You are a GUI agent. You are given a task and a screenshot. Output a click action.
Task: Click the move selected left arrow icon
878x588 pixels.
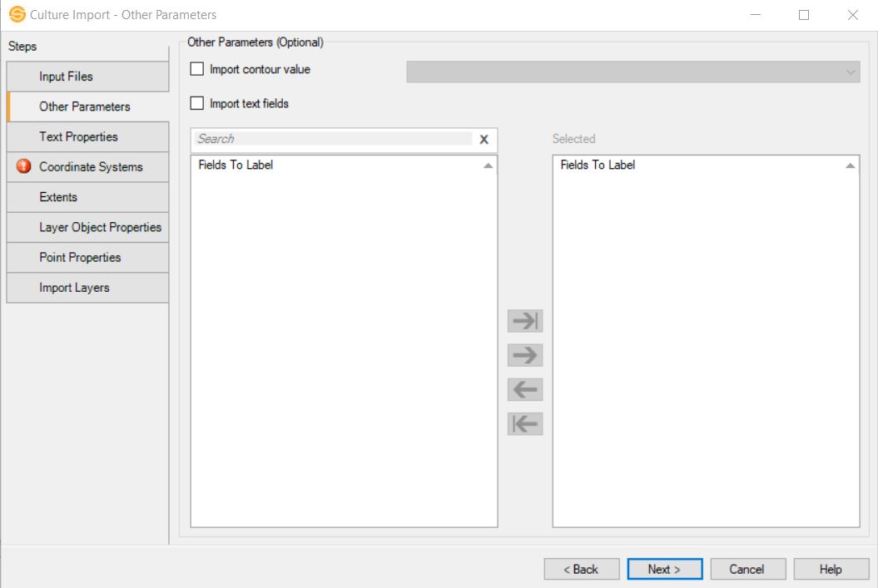(525, 389)
